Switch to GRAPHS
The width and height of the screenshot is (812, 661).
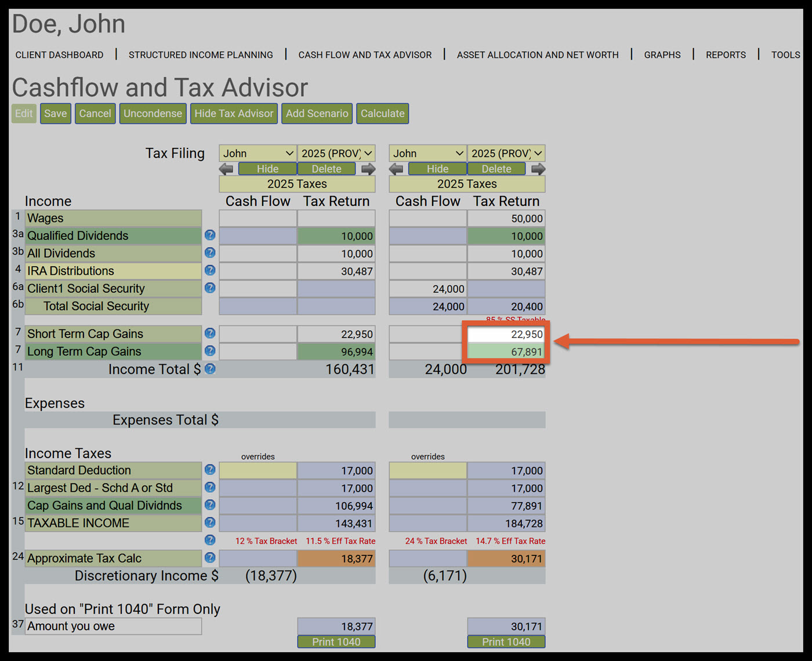(662, 55)
